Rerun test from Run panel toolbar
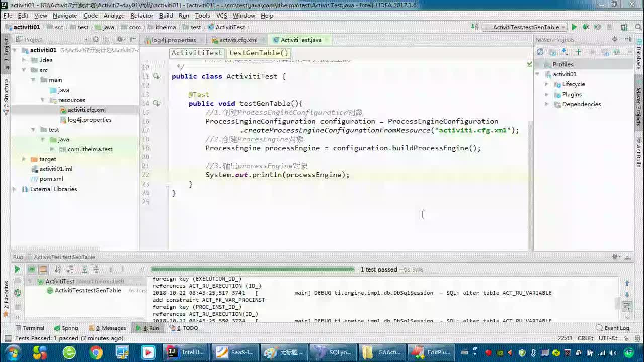The width and height of the screenshot is (644, 362). [17, 269]
